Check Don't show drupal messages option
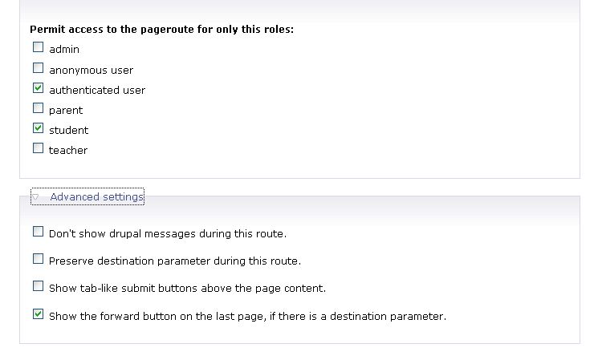Viewport: 594px width, 364px height. (x=38, y=231)
